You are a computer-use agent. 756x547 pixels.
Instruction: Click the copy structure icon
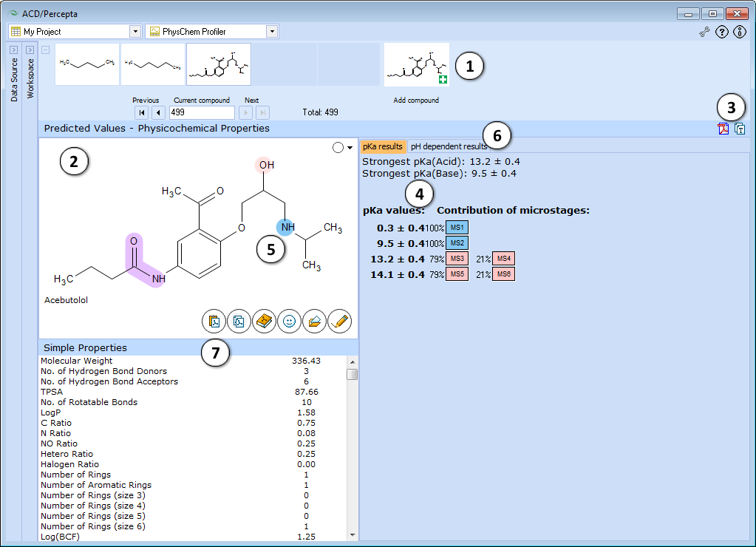(239, 322)
